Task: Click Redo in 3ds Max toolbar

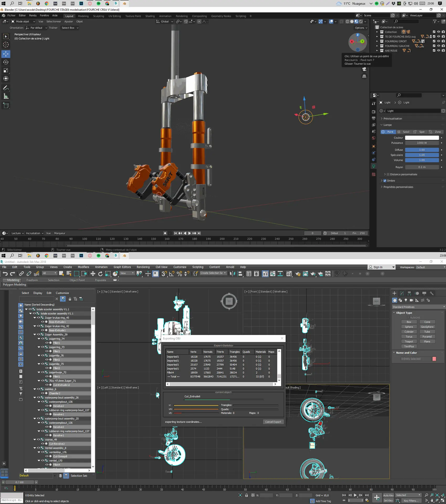Action: click(12, 274)
